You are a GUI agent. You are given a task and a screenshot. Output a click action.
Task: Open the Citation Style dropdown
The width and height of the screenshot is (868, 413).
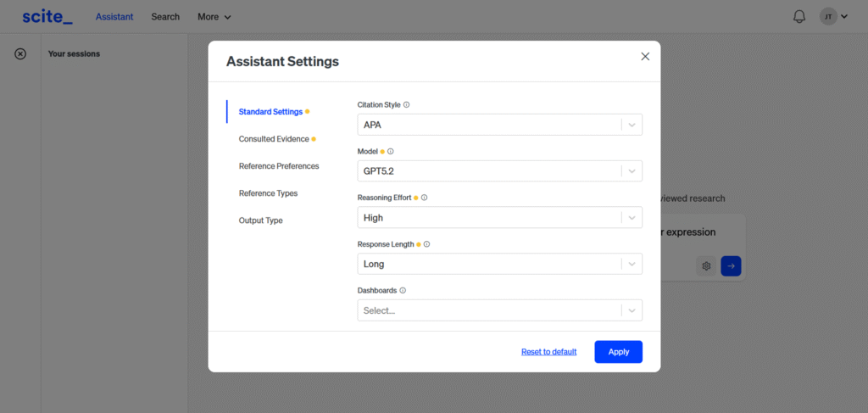(499, 125)
